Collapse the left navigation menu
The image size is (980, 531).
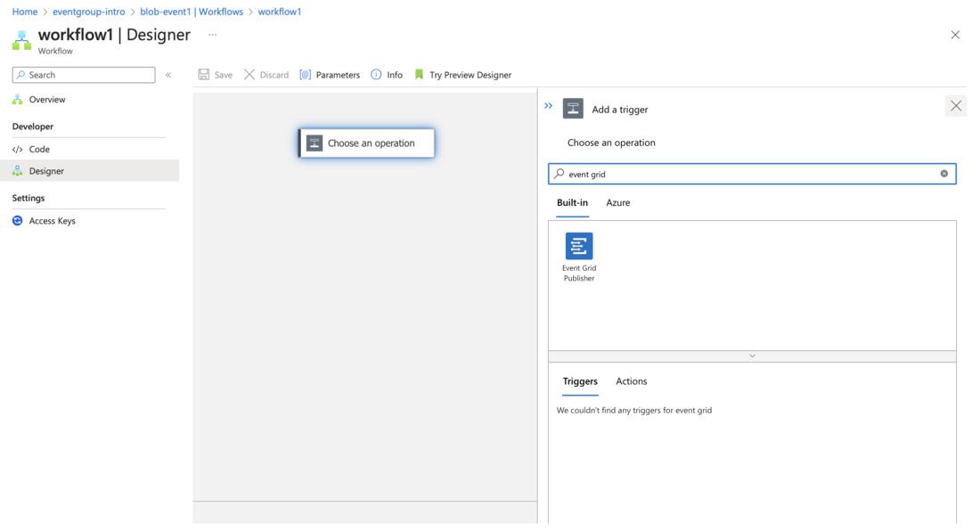[168, 75]
